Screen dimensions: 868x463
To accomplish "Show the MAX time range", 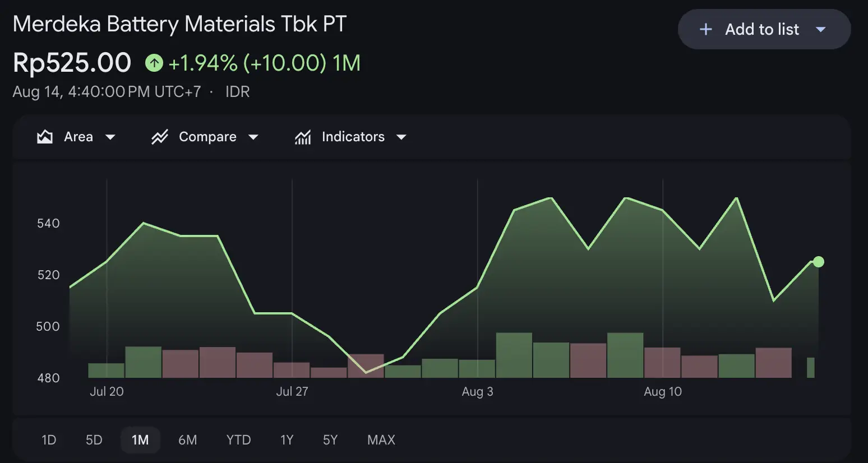I will [381, 440].
